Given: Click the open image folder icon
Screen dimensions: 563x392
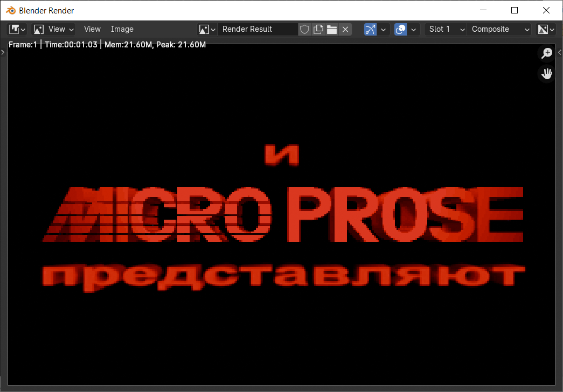Looking at the screenshot, I should [332, 29].
